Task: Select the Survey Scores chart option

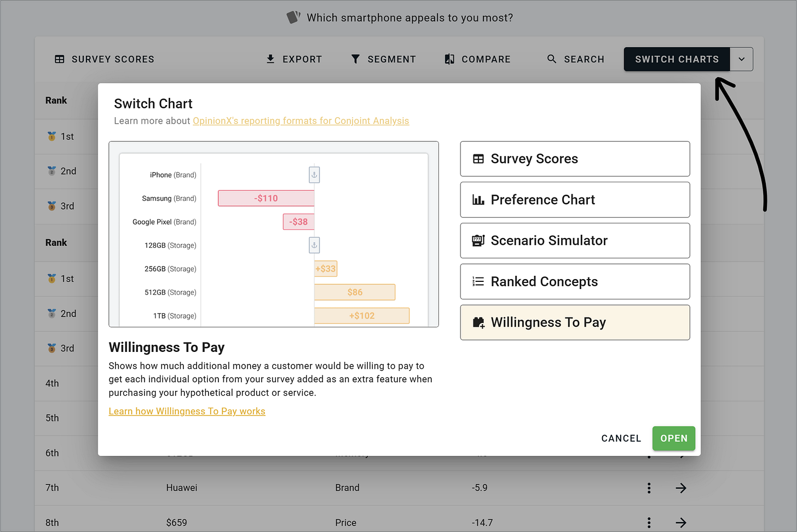Action: (x=575, y=159)
